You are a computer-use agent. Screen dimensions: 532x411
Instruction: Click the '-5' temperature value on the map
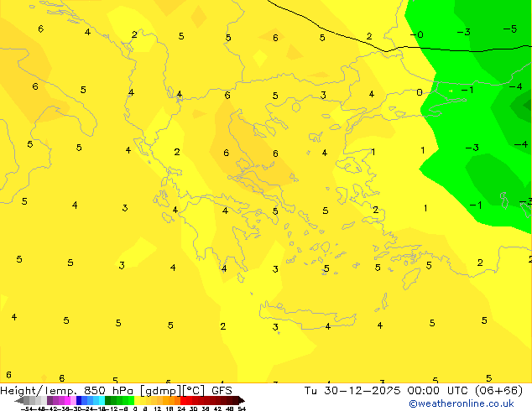[x=510, y=29]
